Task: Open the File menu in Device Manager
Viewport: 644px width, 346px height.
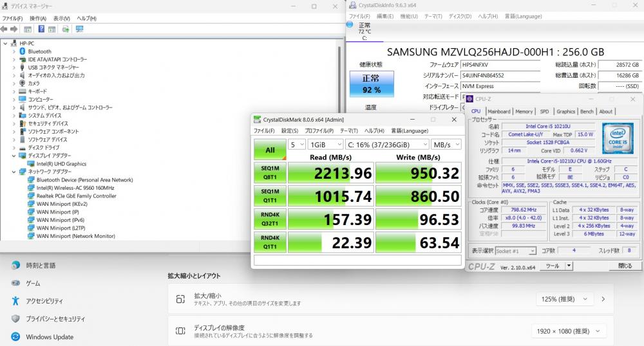Action: pos(12,19)
